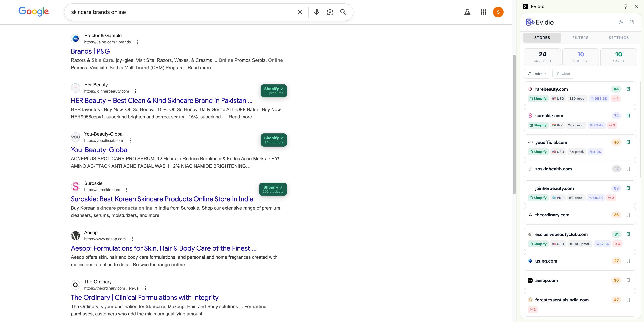
Task: Open the three-dot menu for Brands | P&G
Action: pos(137,42)
